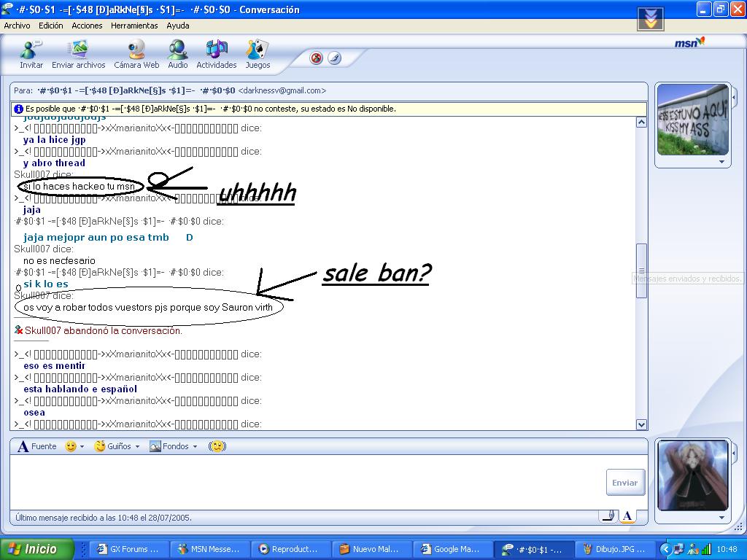Expand the Fondos dropdown arrow
This screenshot has height=560, width=747.
coord(195,447)
